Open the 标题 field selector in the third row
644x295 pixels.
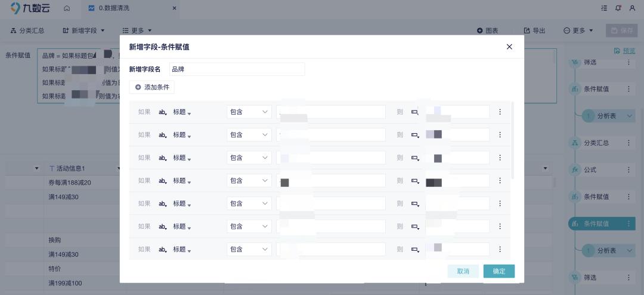coord(182,158)
